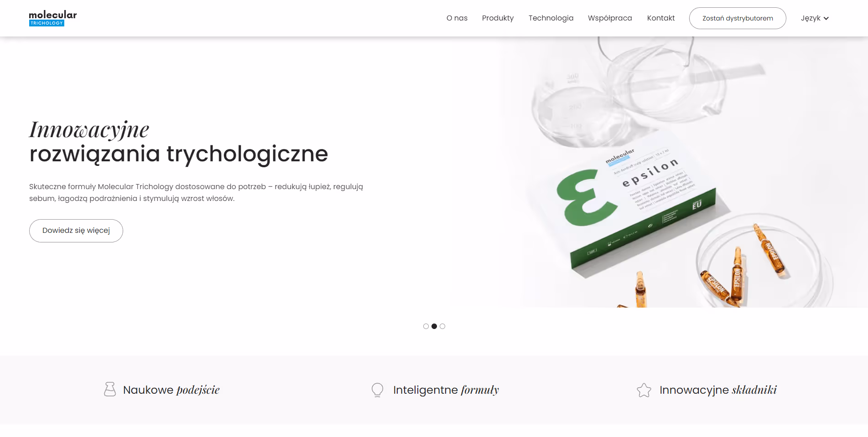Click the Inteligentne formuły heading
This screenshot has width=868, height=437.
point(446,390)
